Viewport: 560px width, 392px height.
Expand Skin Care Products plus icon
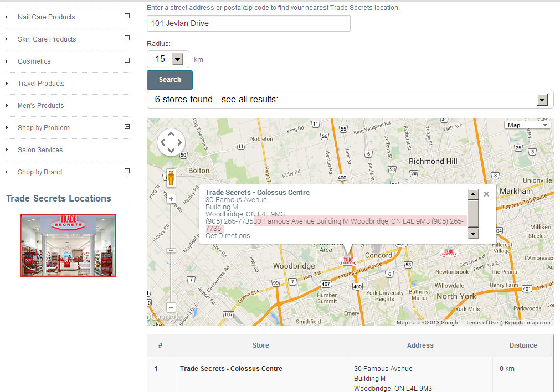(x=127, y=38)
